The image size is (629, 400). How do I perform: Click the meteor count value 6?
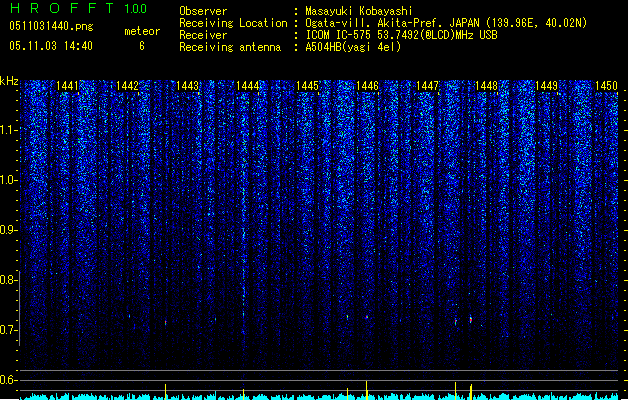pyautogui.click(x=142, y=46)
